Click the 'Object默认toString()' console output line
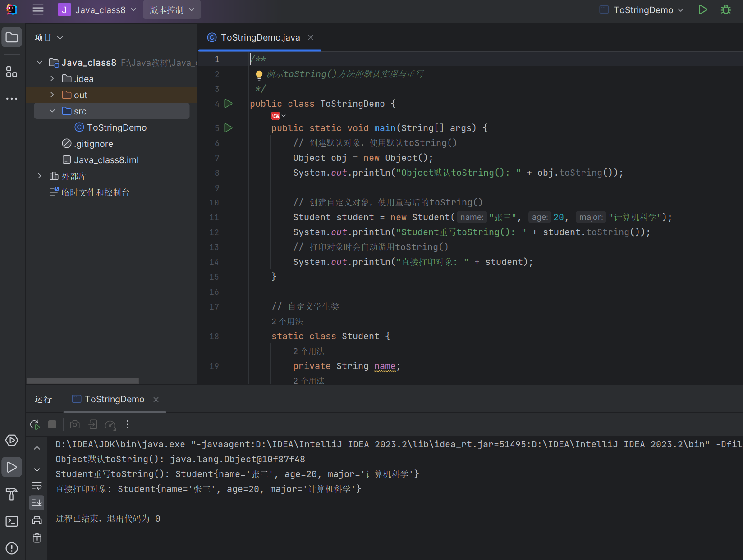 tap(180, 460)
